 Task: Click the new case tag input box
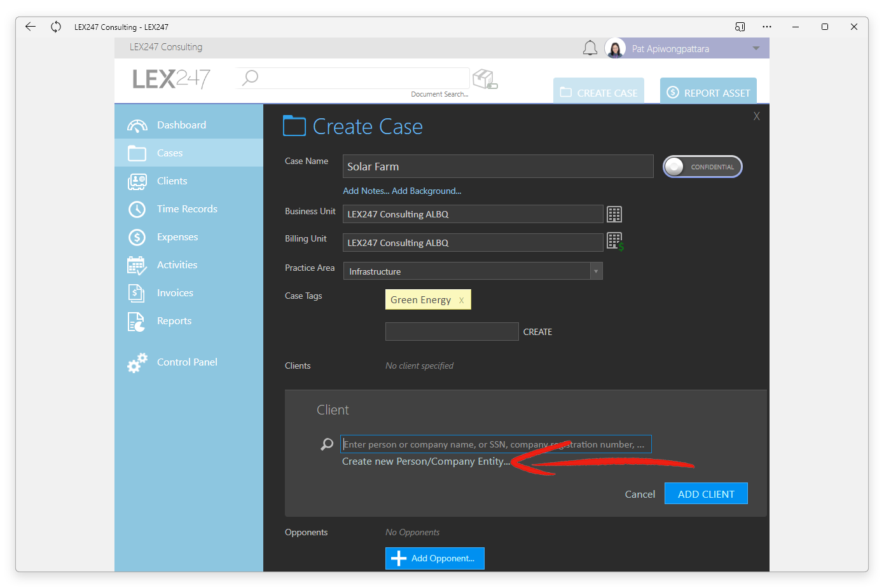click(x=452, y=332)
